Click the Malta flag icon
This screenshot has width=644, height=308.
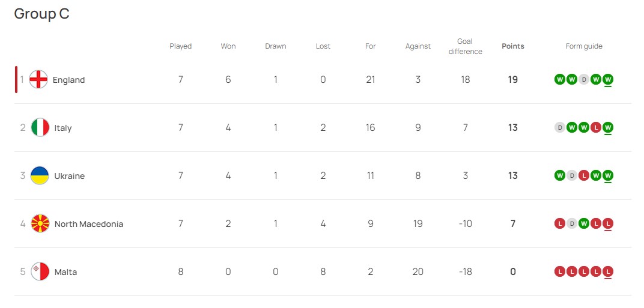40,272
